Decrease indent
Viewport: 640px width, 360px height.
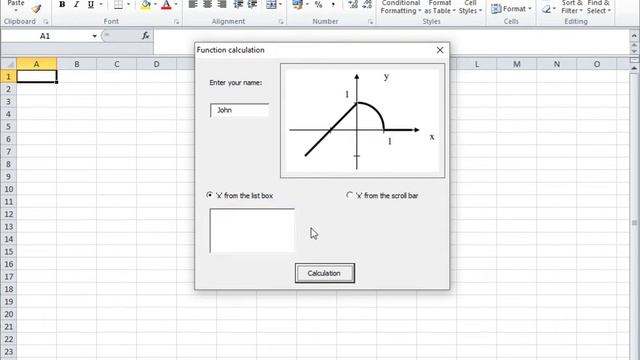(238, 4)
